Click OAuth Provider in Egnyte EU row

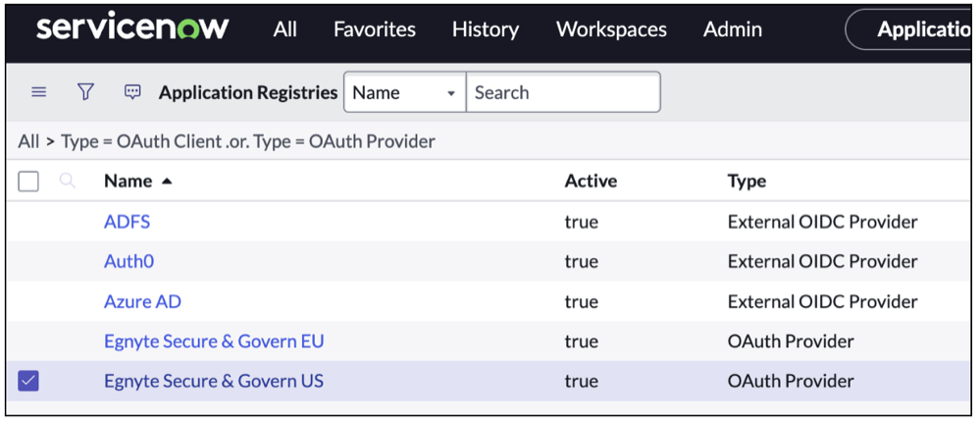[x=791, y=342]
